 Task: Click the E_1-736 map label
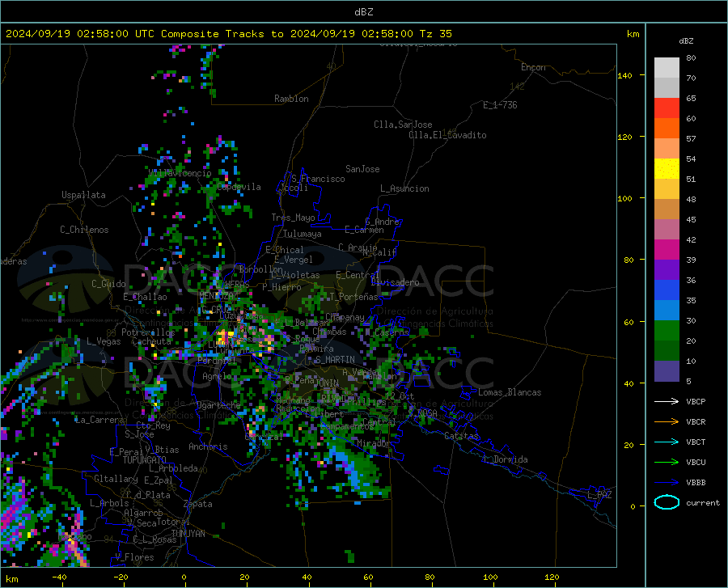500,105
